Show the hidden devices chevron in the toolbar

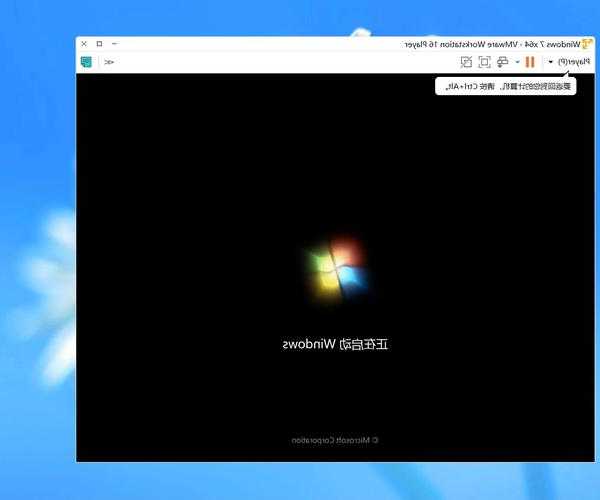point(109,62)
